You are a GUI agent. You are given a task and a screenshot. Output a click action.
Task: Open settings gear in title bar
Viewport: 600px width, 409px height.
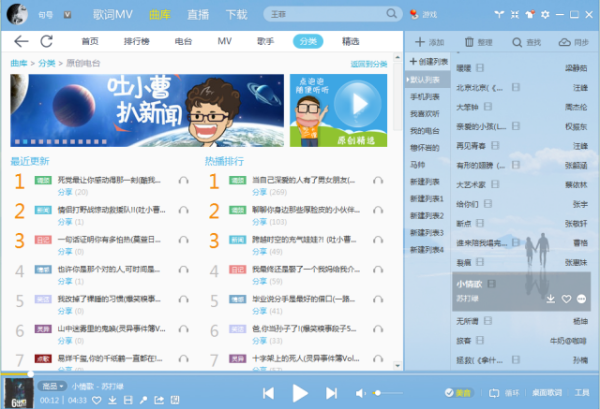[x=545, y=15]
